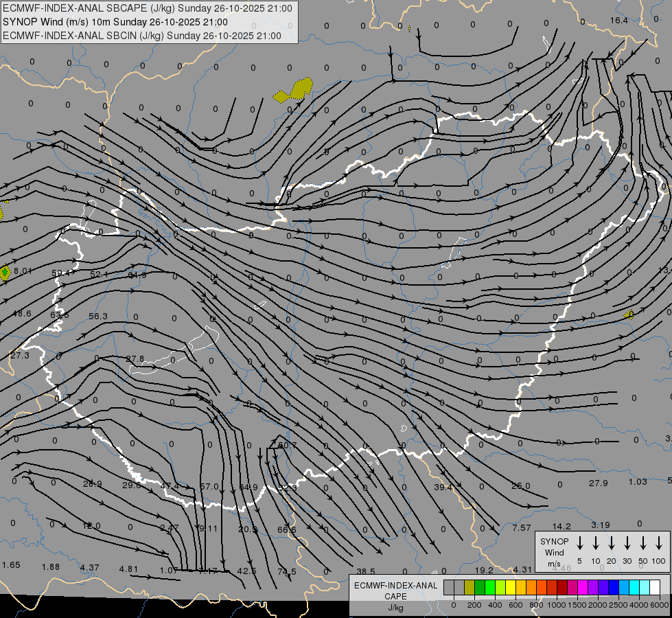The width and height of the screenshot is (672, 618).
Task: Click the 42.5 value on the map
Action: (x=246, y=571)
